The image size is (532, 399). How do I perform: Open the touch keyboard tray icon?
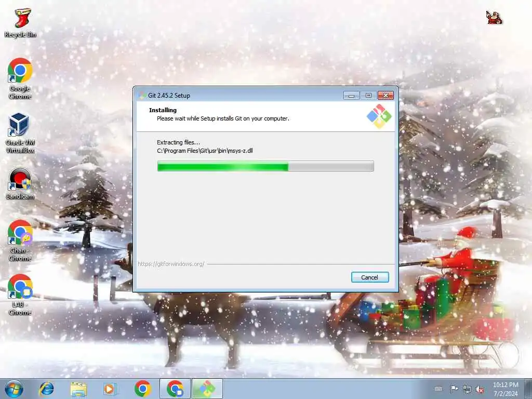pos(438,389)
